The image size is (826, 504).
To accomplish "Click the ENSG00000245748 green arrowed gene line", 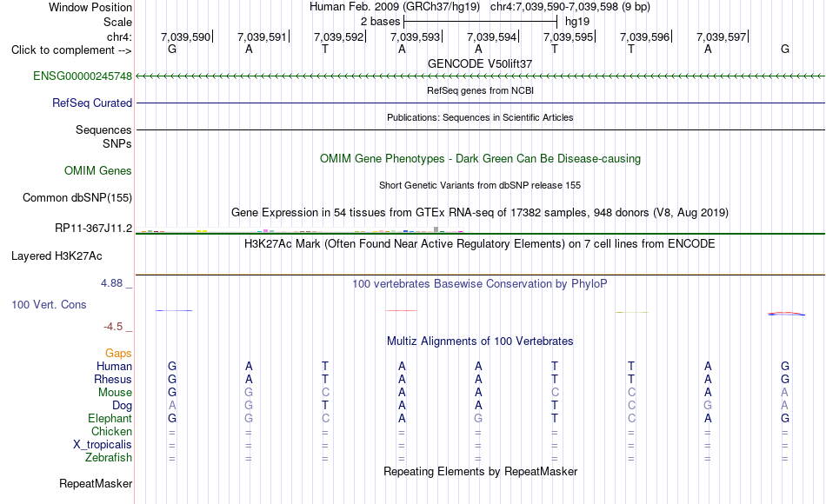I will (x=480, y=76).
